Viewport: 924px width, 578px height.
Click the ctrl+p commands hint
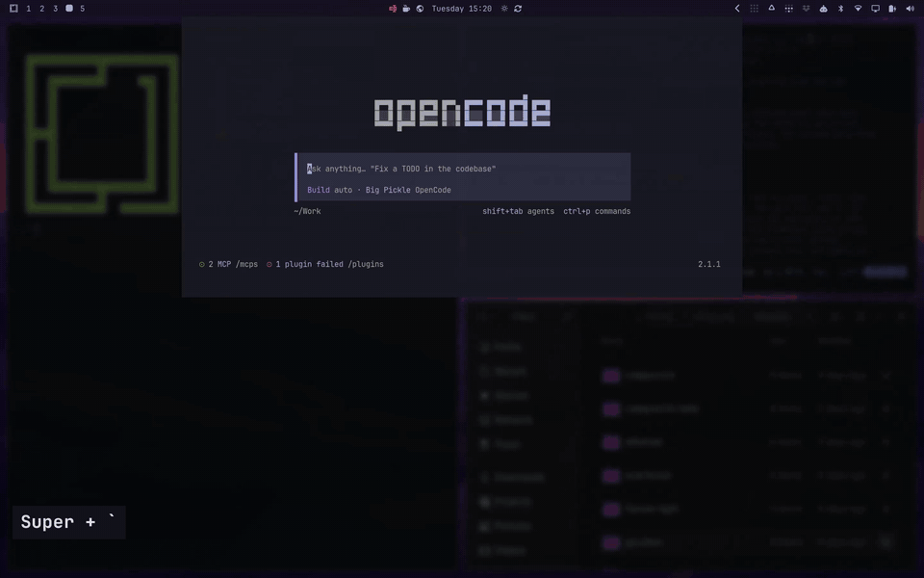click(597, 211)
